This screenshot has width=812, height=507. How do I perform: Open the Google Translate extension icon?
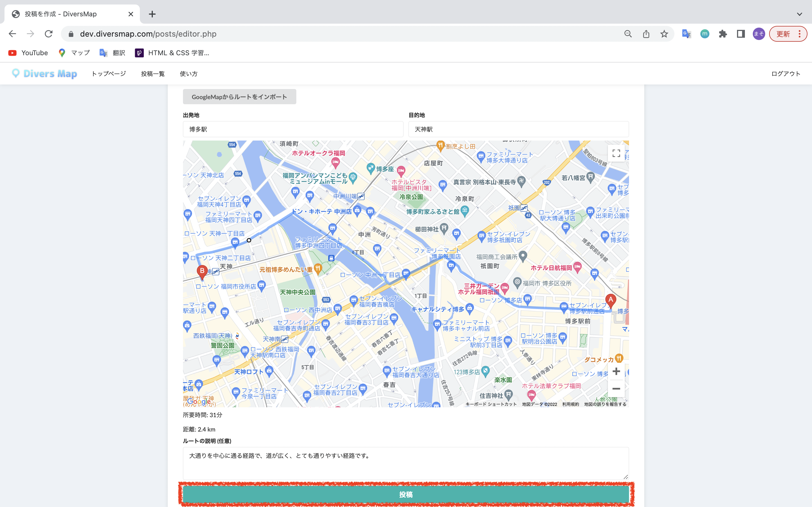[686, 34]
